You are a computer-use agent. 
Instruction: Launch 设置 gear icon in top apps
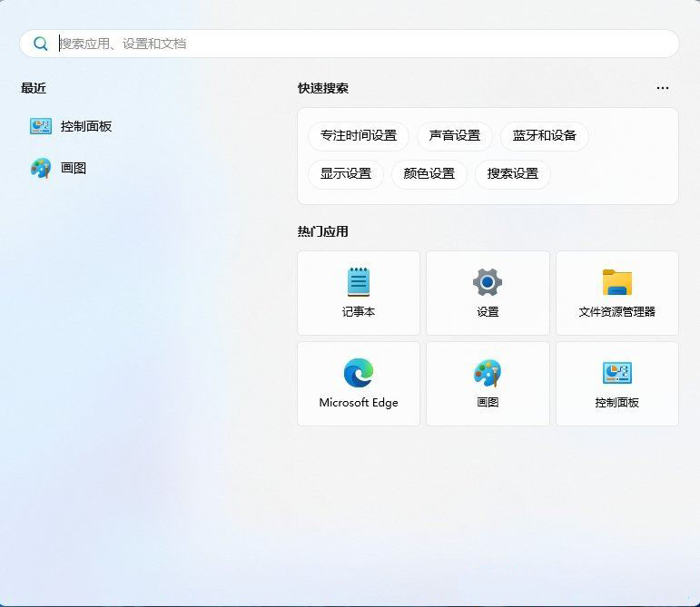point(488,282)
